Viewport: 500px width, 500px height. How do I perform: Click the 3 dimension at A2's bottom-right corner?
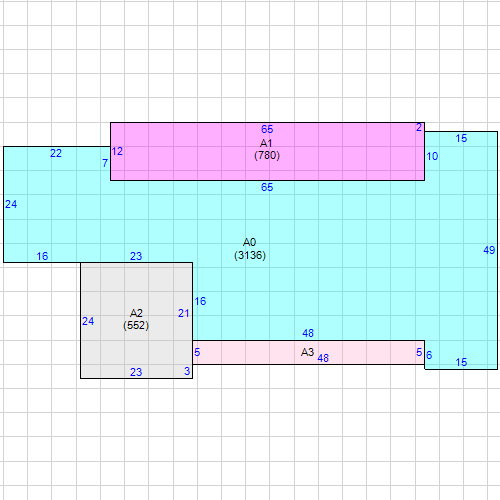click(x=187, y=371)
